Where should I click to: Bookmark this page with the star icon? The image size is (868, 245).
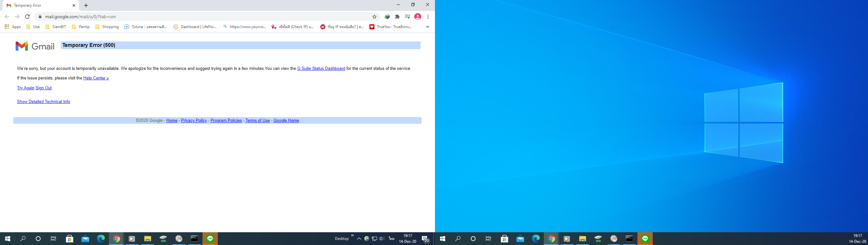(374, 17)
